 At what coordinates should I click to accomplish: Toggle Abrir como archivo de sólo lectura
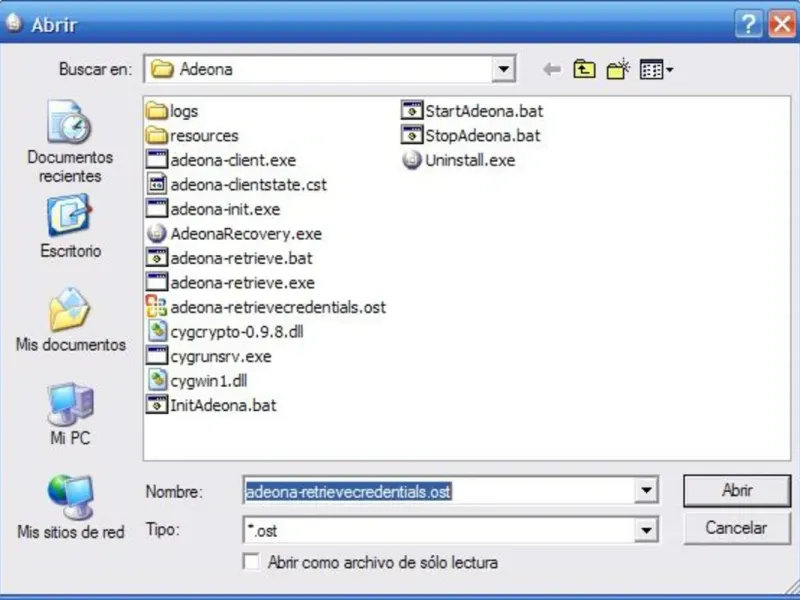pyautogui.click(x=251, y=562)
